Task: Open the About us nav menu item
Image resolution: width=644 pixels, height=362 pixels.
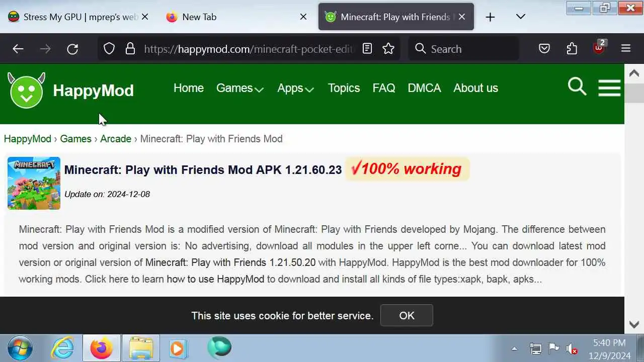Action: click(x=475, y=88)
